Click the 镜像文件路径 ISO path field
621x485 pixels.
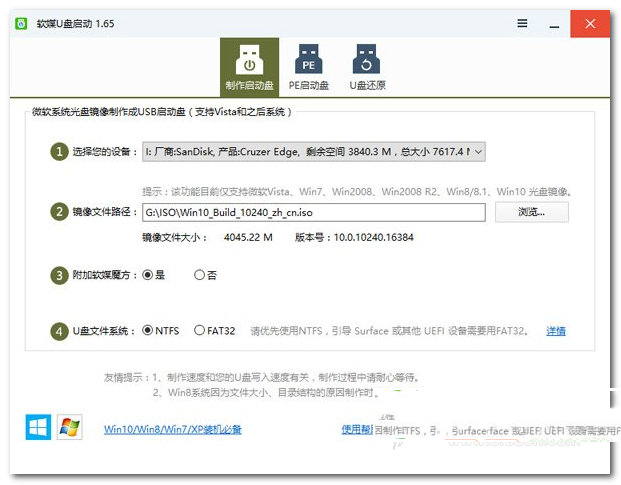313,212
